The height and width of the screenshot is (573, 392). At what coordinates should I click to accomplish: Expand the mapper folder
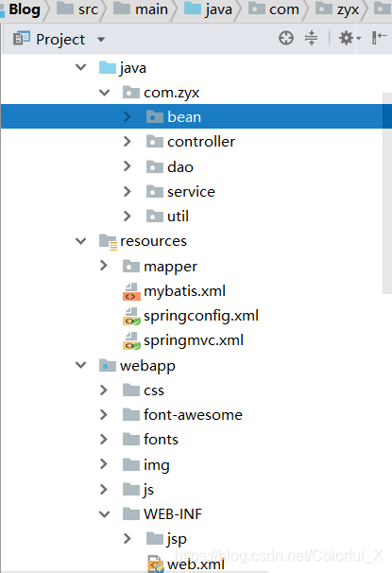[x=104, y=266]
